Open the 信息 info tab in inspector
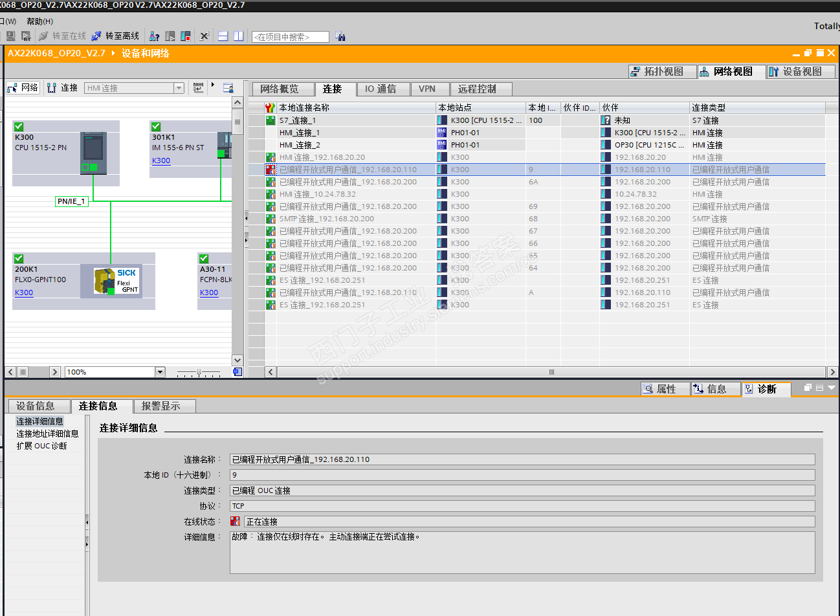 (x=716, y=389)
